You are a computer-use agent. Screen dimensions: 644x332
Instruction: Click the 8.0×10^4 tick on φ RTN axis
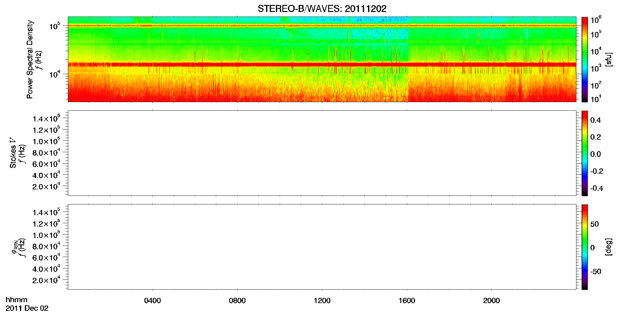click(x=46, y=246)
